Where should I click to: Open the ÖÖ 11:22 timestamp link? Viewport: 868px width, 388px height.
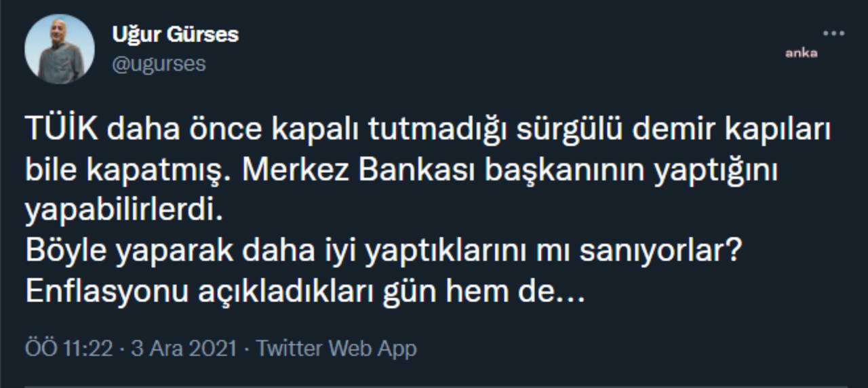pyautogui.click(x=68, y=349)
